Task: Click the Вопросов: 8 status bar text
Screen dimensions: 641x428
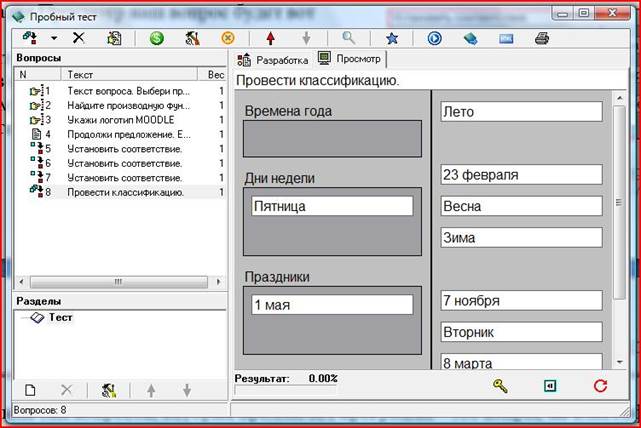Action: (x=40, y=410)
